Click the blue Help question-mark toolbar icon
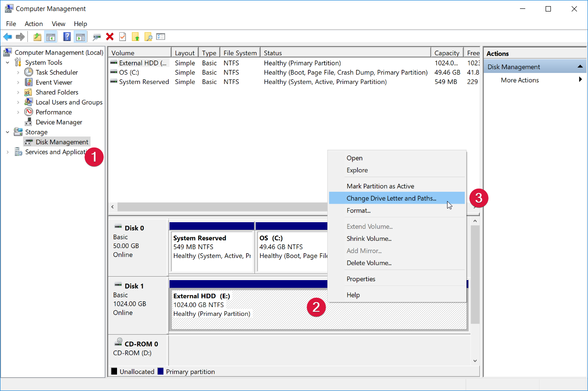The width and height of the screenshot is (588, 391). 67,37
